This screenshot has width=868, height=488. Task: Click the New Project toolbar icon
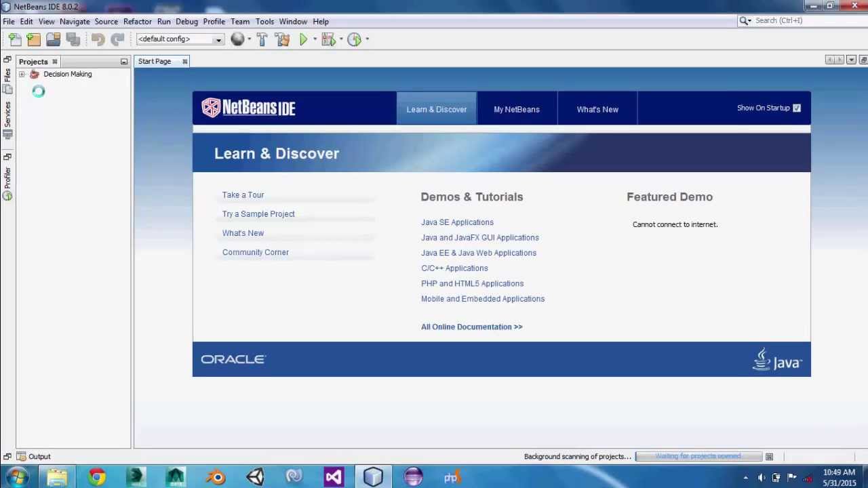pyautogui.click(x=34, y=39)
